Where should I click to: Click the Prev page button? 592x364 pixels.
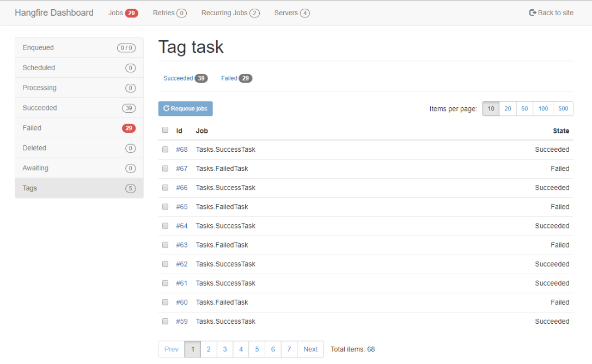click(172, 349)
